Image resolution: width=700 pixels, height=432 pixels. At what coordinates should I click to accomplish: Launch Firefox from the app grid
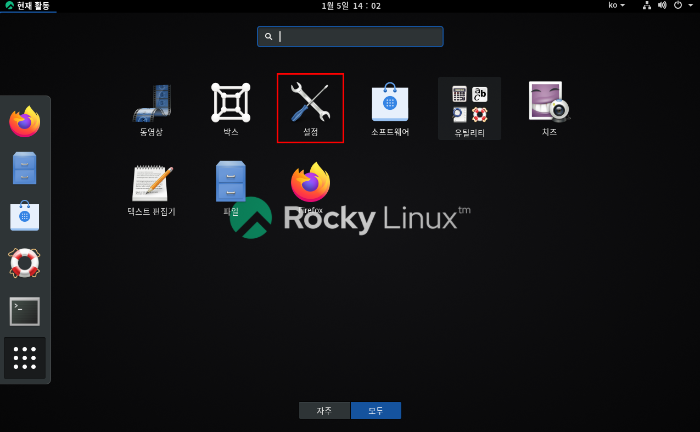pos(310,187)
